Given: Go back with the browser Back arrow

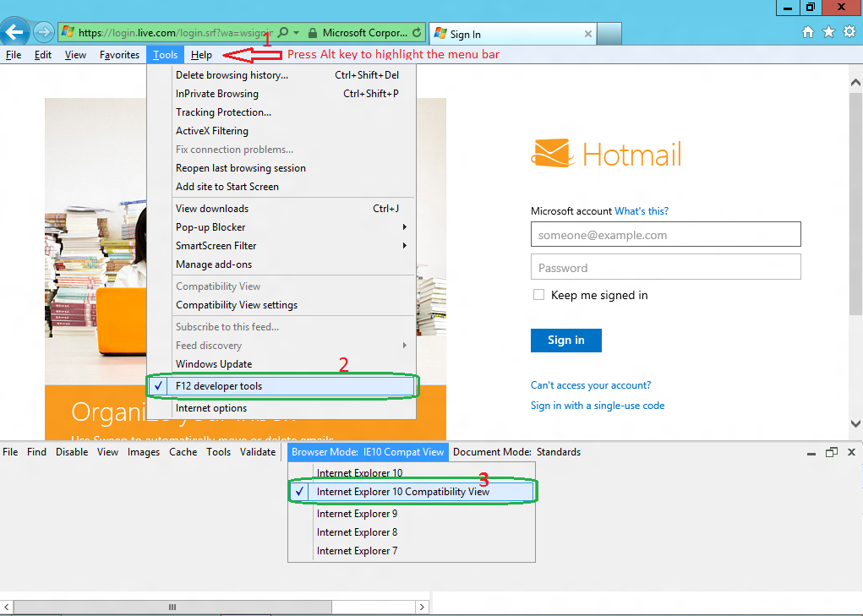Looking at the screenshot, I should [x=14, y=32].
